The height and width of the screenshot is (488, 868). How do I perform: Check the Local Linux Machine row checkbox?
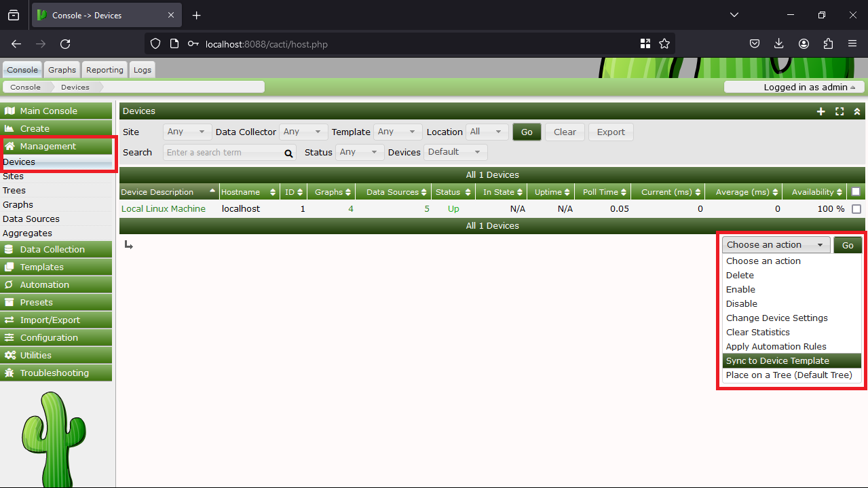tap(856, 209)
